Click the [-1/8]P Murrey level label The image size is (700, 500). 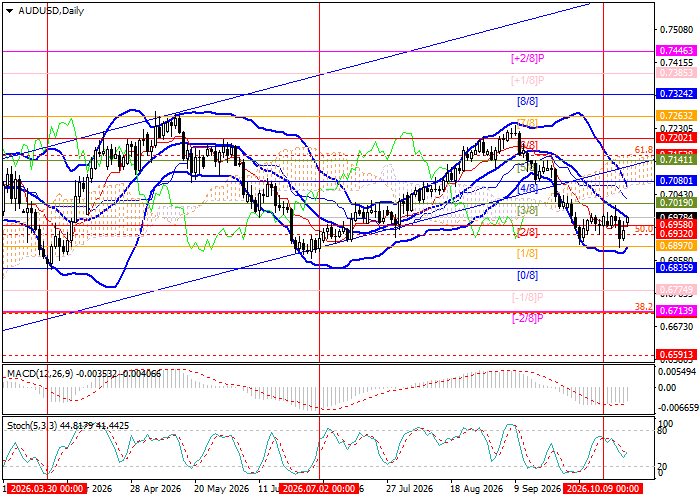coord(528,297)
